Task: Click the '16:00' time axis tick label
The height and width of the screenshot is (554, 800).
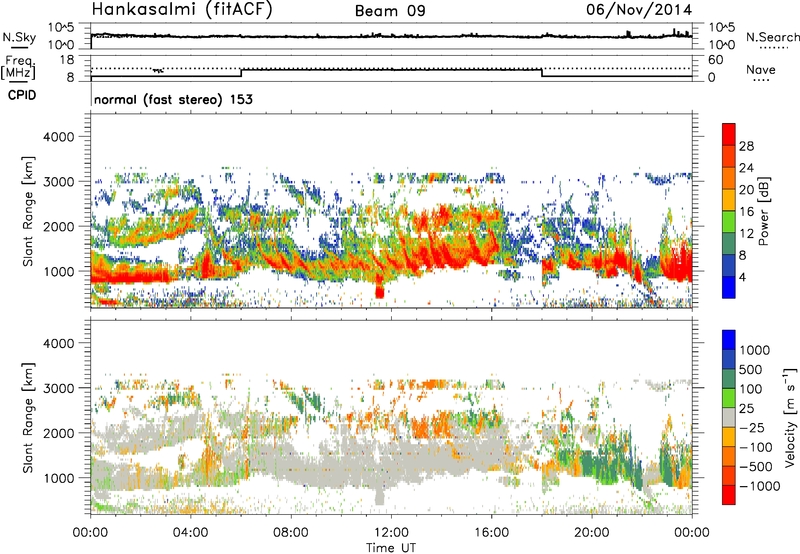Action: click(491, 533)
